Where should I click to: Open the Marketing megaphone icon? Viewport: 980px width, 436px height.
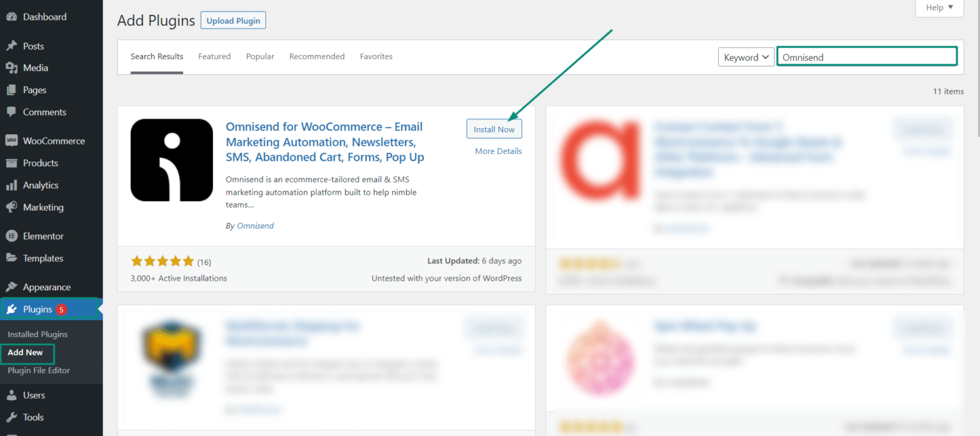click(x=12, y=207)
